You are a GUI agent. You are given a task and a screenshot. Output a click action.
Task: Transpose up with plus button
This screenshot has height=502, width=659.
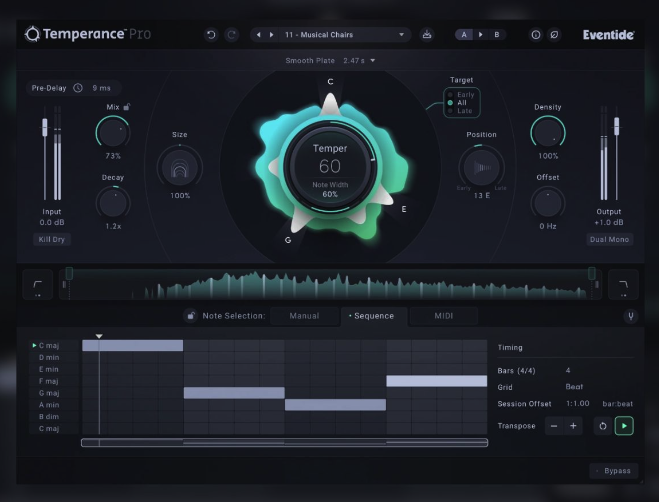[573, 426]
